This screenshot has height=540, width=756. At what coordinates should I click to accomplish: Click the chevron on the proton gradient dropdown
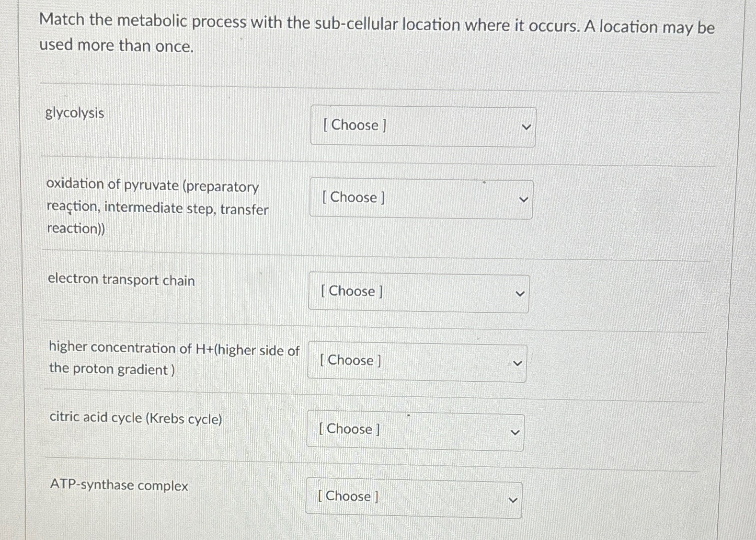pos(516,363)
